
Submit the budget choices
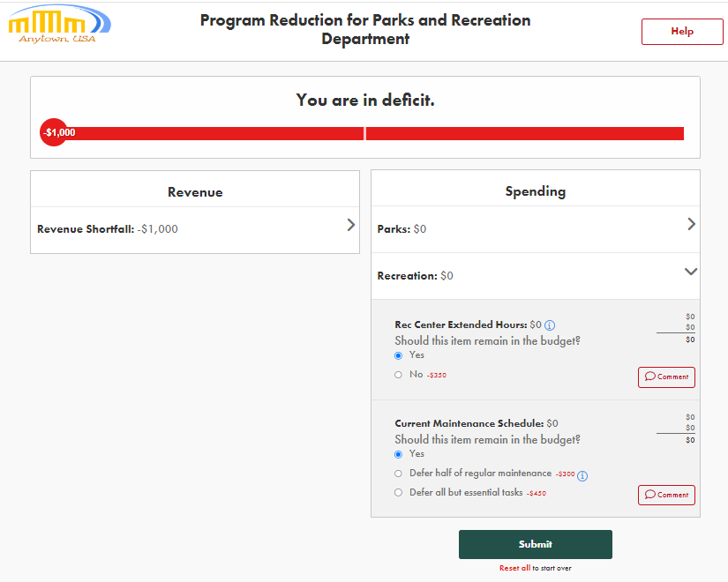(x=535, y=544)
